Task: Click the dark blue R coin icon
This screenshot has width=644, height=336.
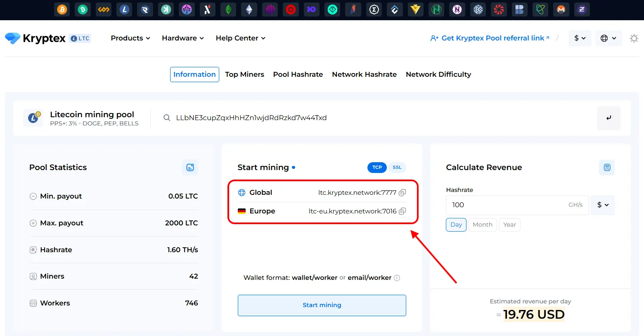Action: click(x=145, y=9)
